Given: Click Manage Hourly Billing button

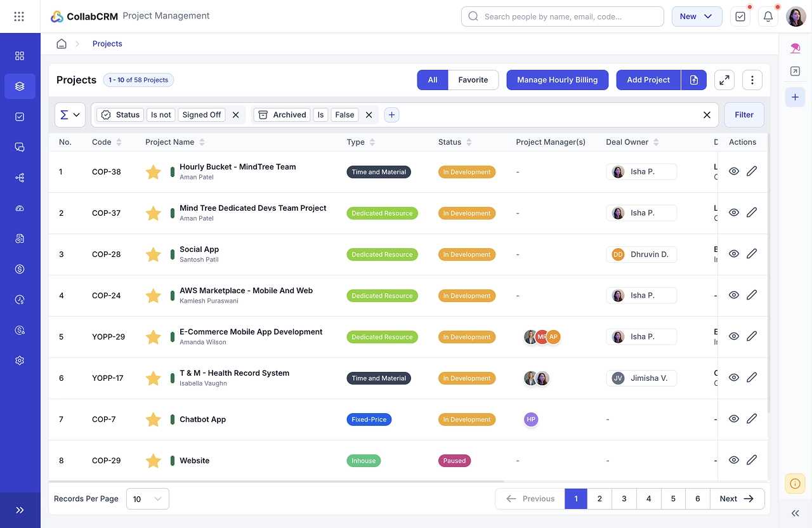Looking at the screenshot, I should point(558,80).
